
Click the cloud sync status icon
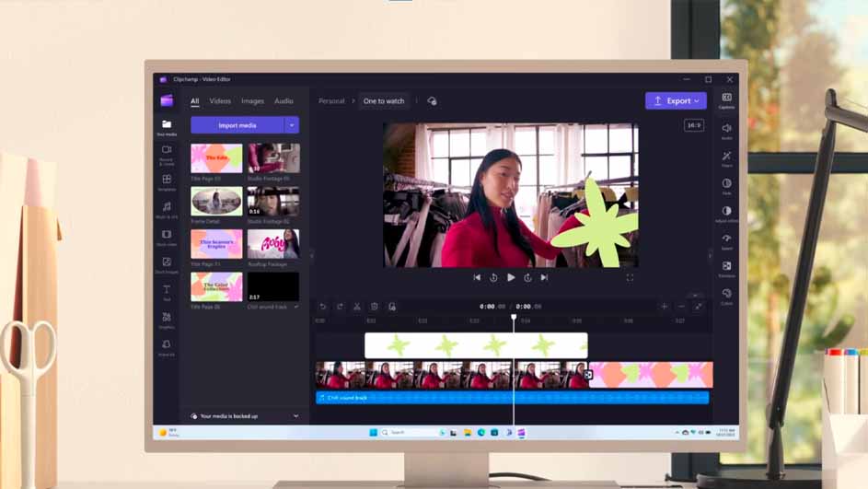(432, 100)
